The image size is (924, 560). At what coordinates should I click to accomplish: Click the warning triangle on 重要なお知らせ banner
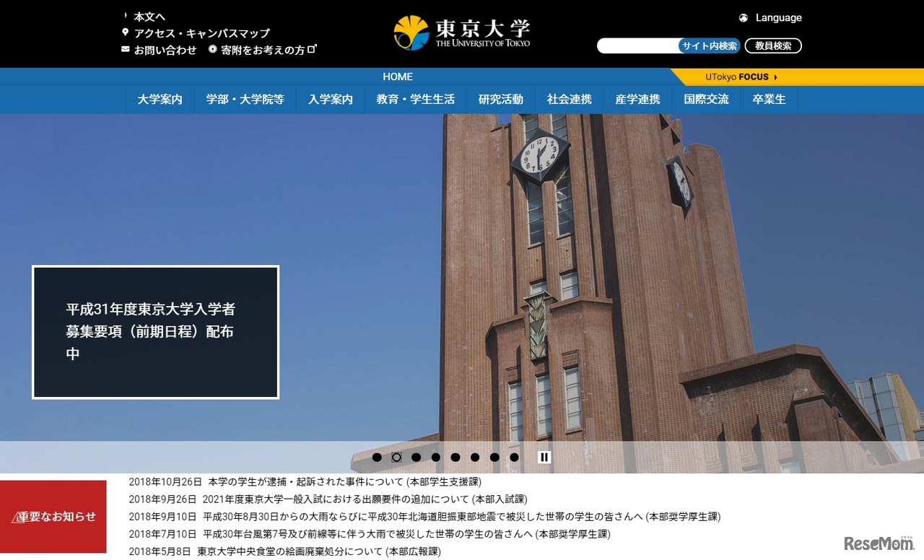click(x=18, y=516)
